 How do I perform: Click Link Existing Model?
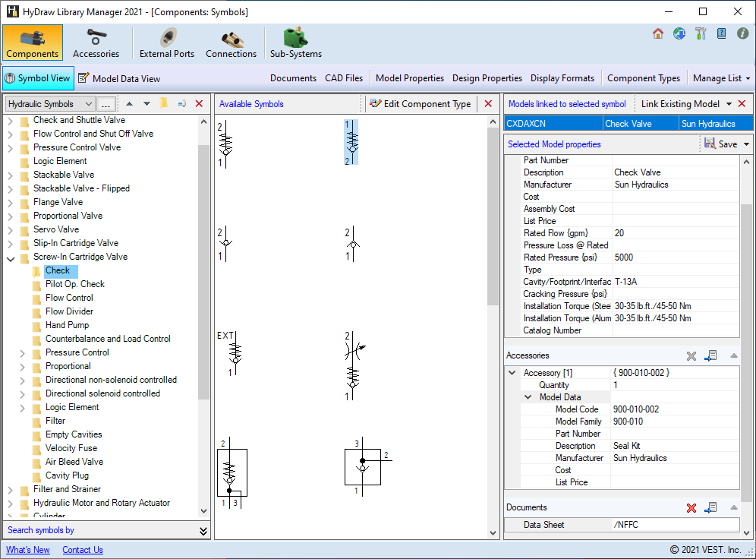click(x=680, y=104)
